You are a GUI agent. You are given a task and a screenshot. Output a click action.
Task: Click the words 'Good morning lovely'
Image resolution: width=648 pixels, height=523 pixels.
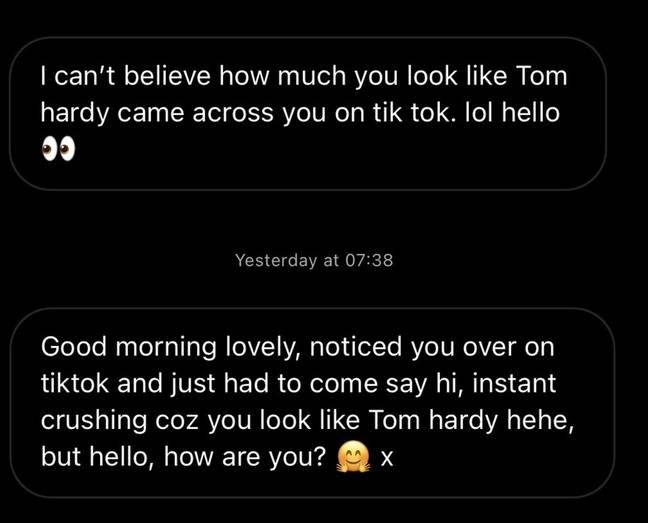click(x=171, y=347)
